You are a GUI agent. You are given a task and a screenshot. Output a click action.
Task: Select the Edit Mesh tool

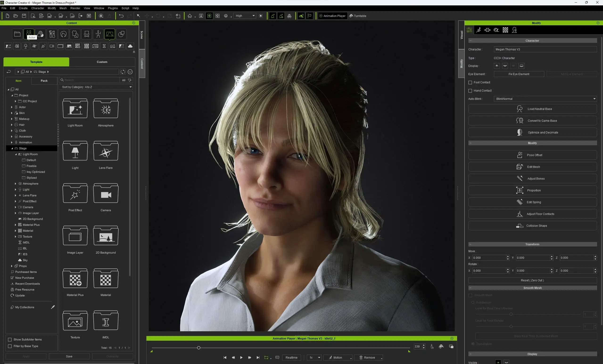533,167
